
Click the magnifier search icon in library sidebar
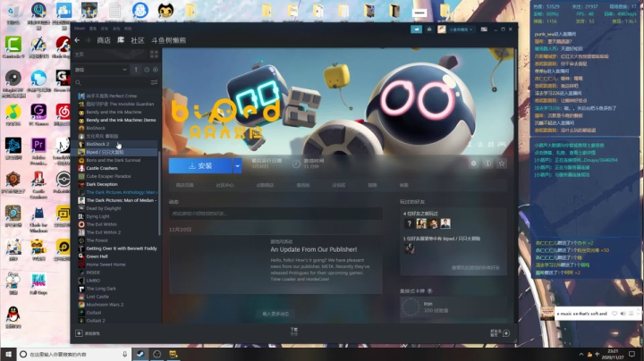(78, 82)
